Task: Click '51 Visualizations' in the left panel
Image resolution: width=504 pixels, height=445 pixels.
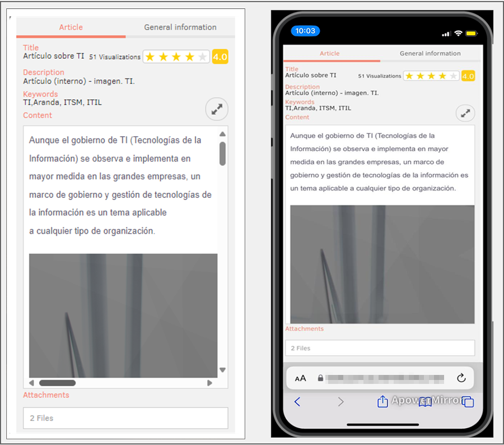Action: 115,57
